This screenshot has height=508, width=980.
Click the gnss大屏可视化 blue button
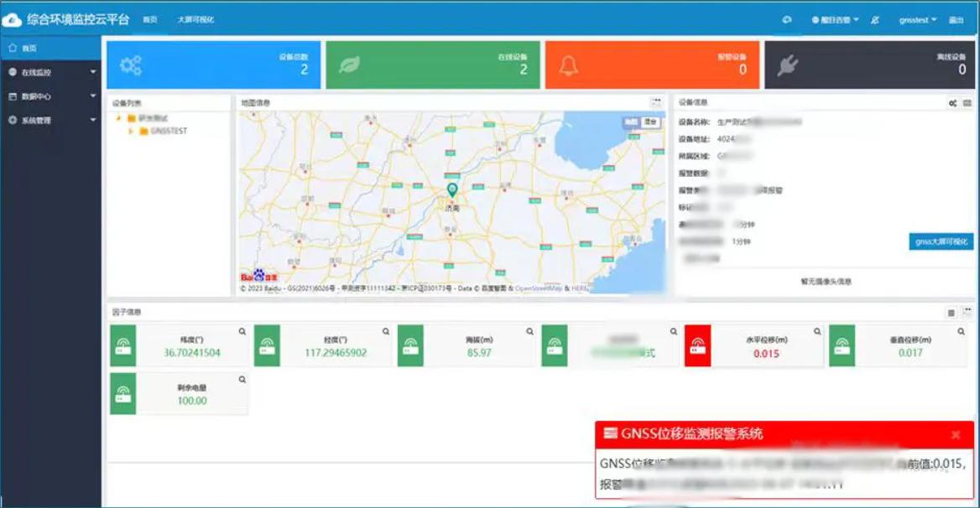click(x=941, y=241)
